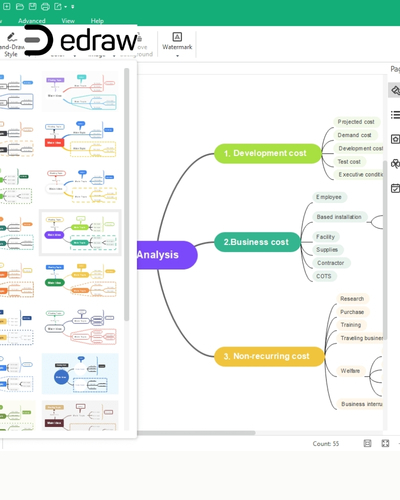400x500 pixels.
Task: Select the red Main Idea theme thumbnail
Action: click(x=80, y=139)
